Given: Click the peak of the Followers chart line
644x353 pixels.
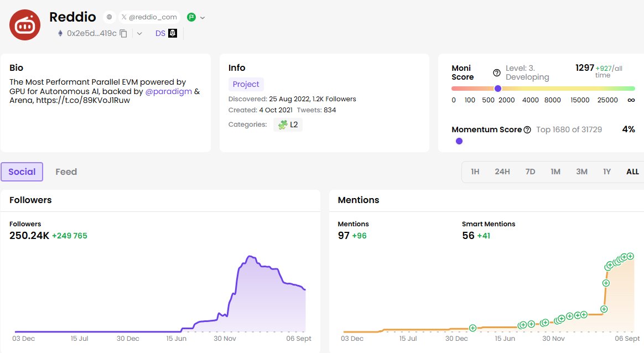Looking at the screenshot, I should coord(250,256).
